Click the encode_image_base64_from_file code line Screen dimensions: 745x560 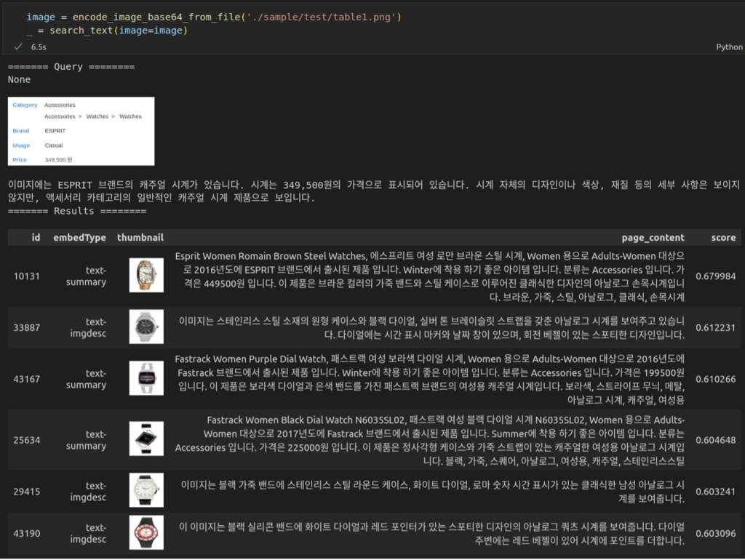coord(214,17)
